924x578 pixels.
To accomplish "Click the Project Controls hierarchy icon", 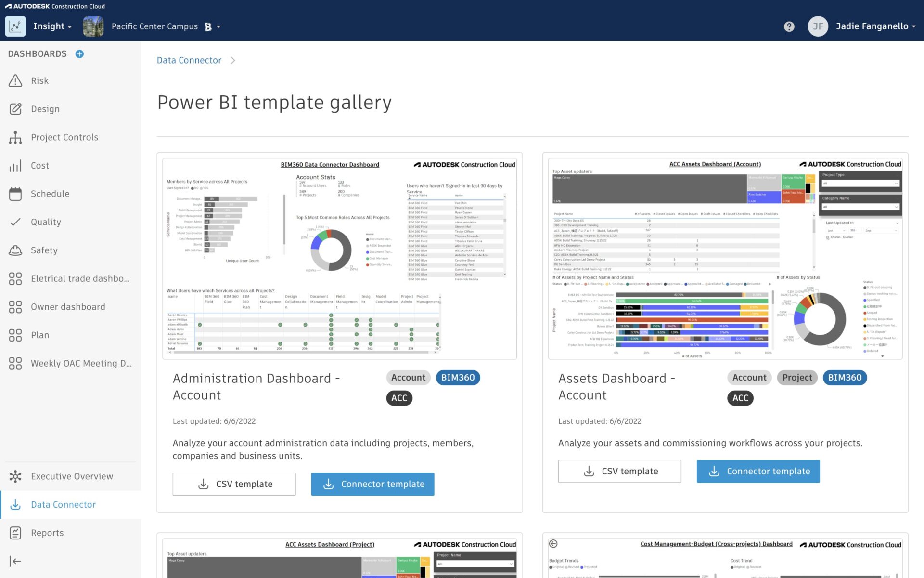I will (x=15, y=137).
